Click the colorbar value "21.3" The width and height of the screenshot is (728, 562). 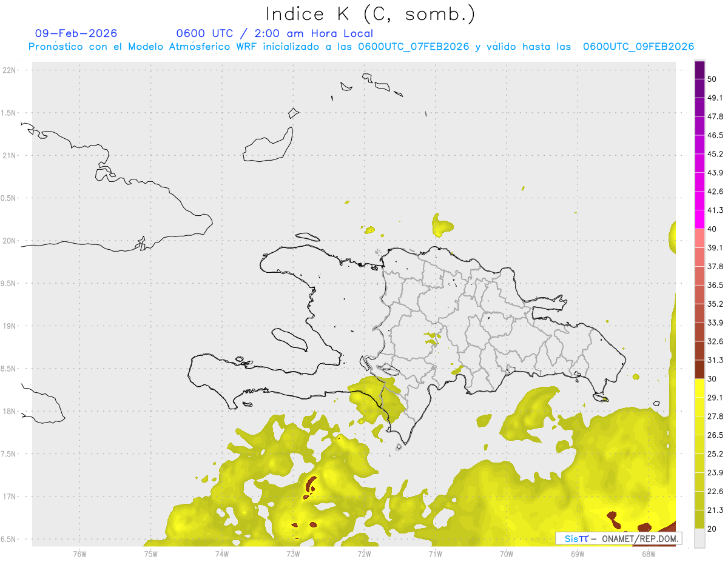(715, 510)
